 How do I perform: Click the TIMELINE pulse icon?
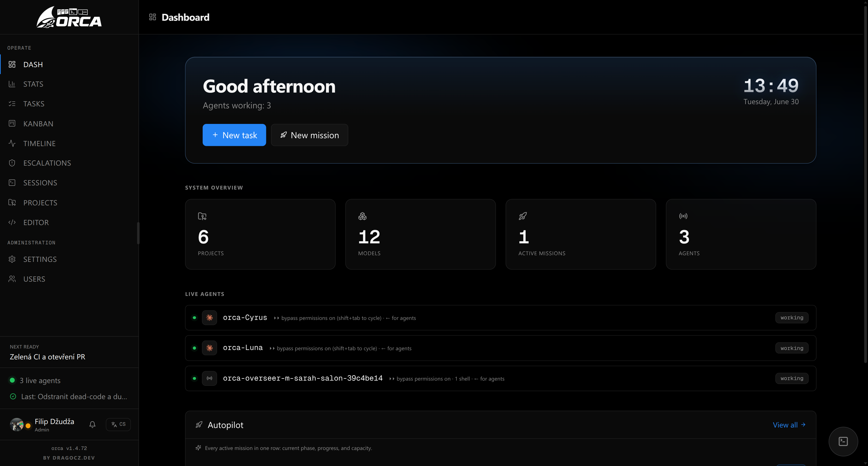pyautogui.click(x=12, y=143)
